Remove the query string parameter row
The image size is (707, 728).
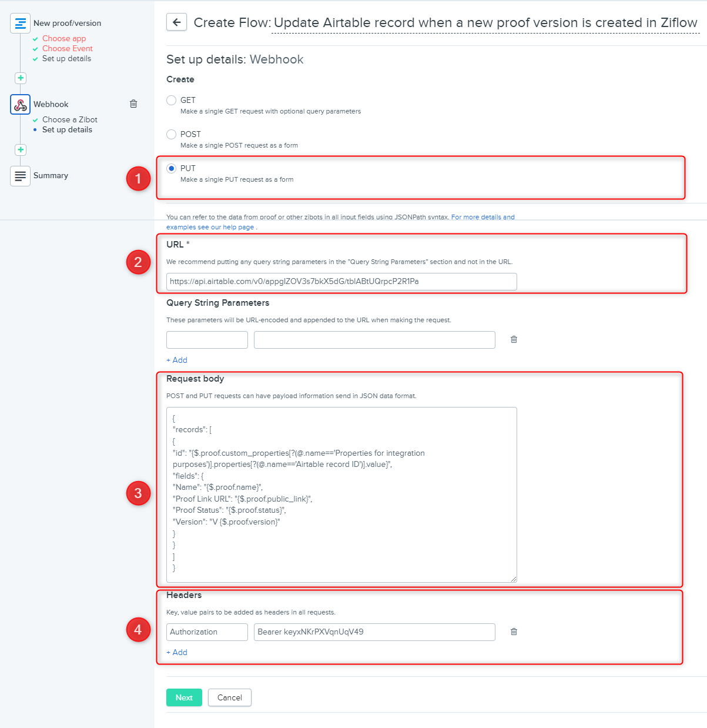tap(514, 339)
